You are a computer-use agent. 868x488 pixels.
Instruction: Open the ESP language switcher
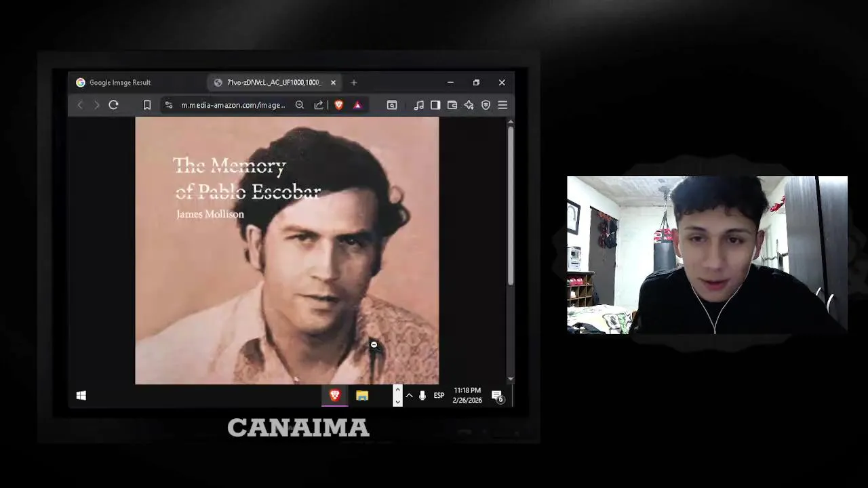pos(439,396)
